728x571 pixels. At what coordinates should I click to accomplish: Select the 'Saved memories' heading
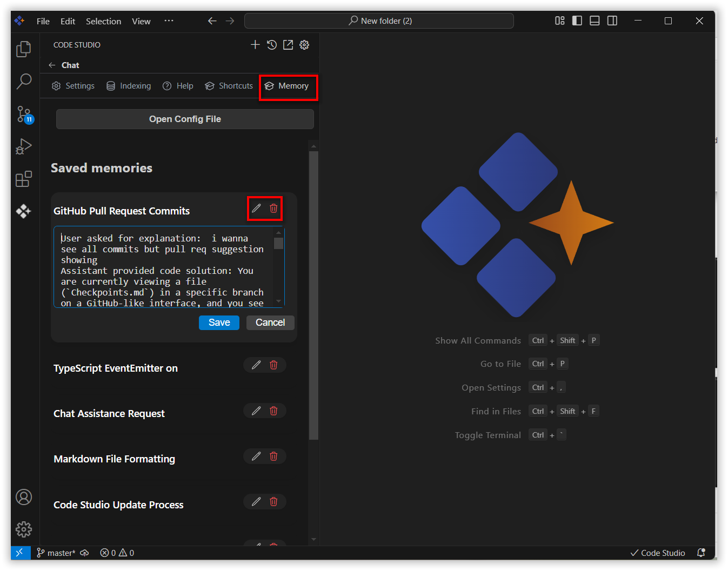102,168
